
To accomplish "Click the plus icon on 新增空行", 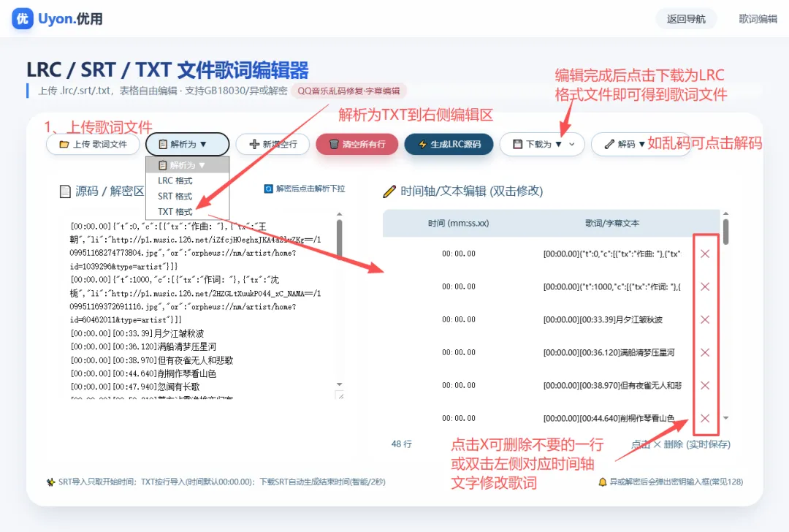I will [x=255, y=145].
